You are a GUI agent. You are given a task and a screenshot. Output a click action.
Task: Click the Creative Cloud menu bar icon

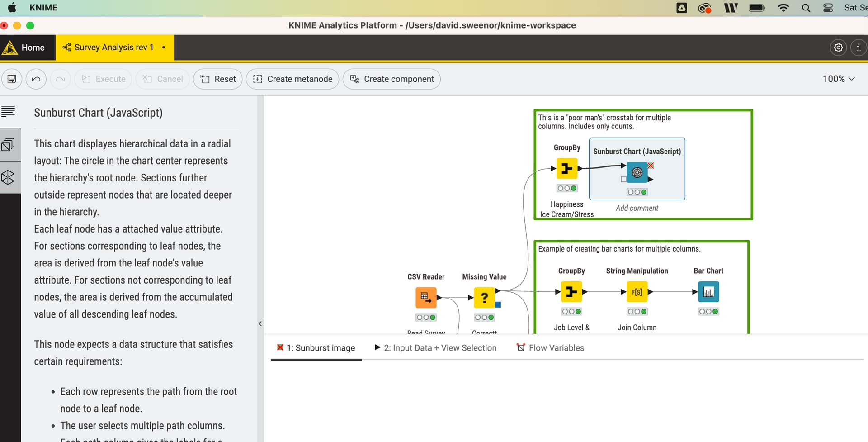pos(704,8)
